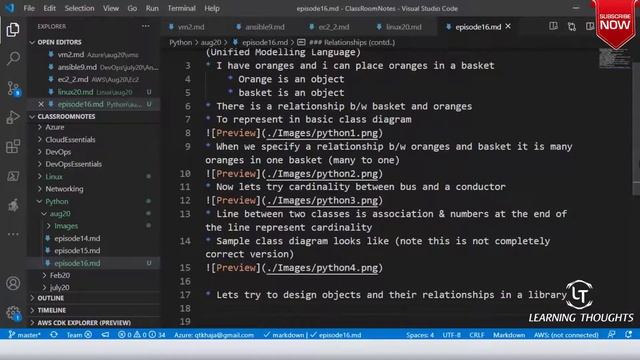640x360 pixels.
Task: Open the Explorer view in activity bar
Action: (x=13, y=29)
